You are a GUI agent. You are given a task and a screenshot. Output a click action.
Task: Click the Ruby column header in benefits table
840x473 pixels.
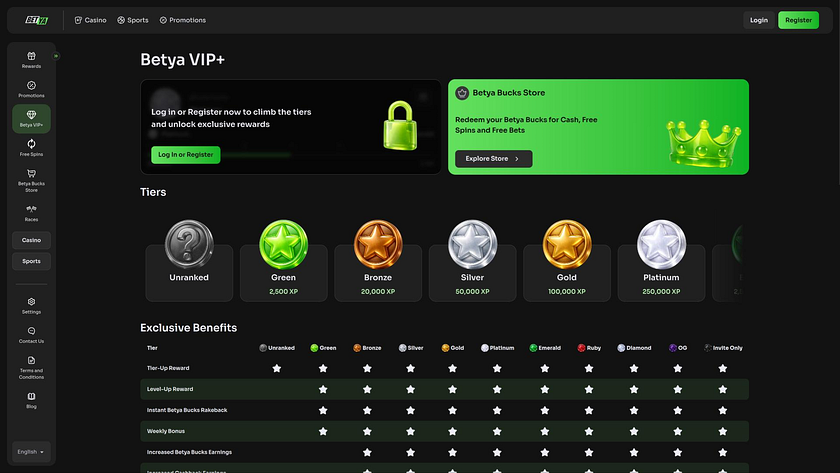point(589,348)
